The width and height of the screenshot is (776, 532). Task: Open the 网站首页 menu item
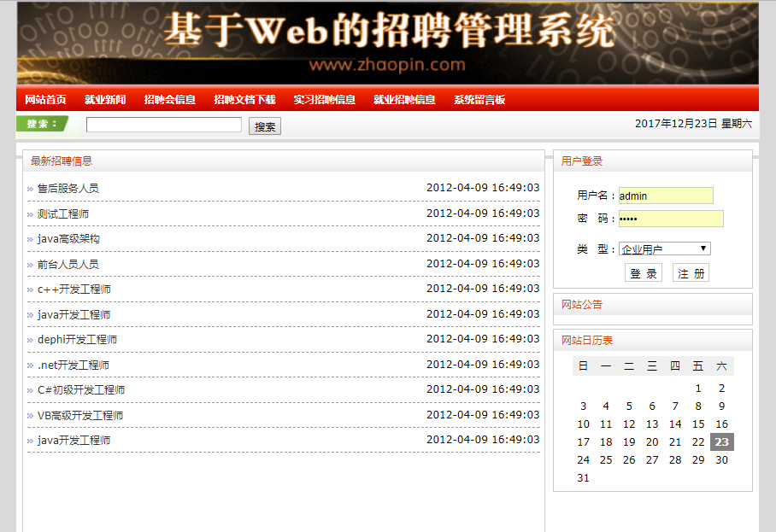click(x=45, y=100)
